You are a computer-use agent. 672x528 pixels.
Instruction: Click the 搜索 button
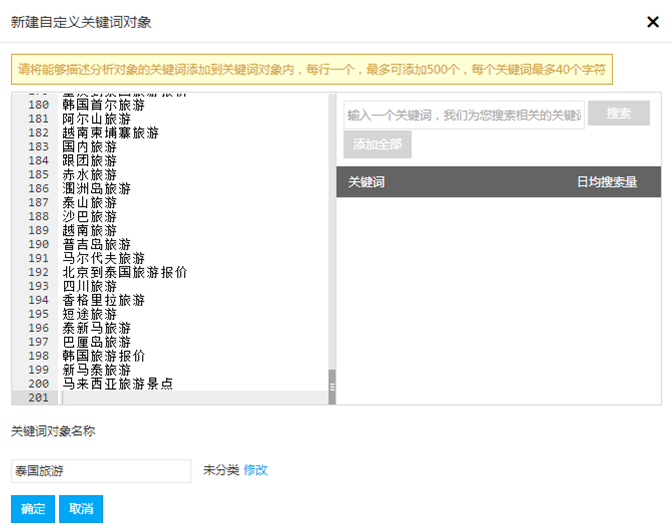(618, 114)
